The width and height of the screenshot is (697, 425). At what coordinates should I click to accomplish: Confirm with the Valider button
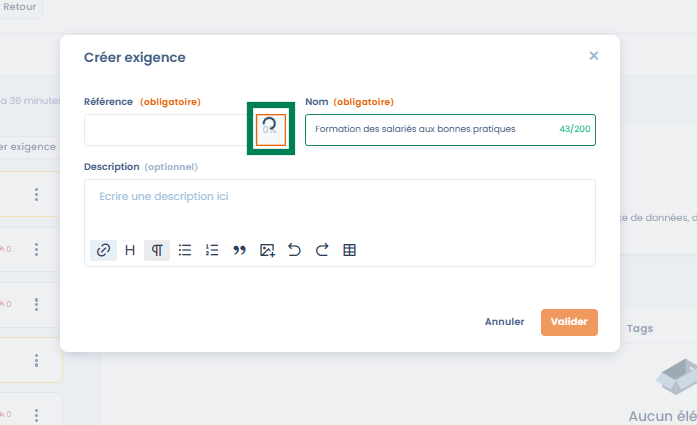tap(569, 322)
